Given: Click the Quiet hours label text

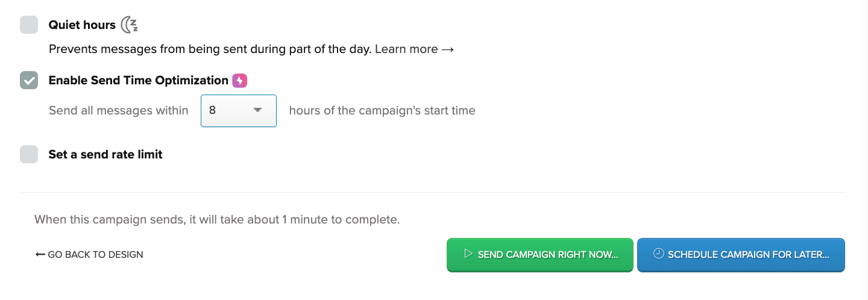Looking at the screenshot, I should 82,25.
